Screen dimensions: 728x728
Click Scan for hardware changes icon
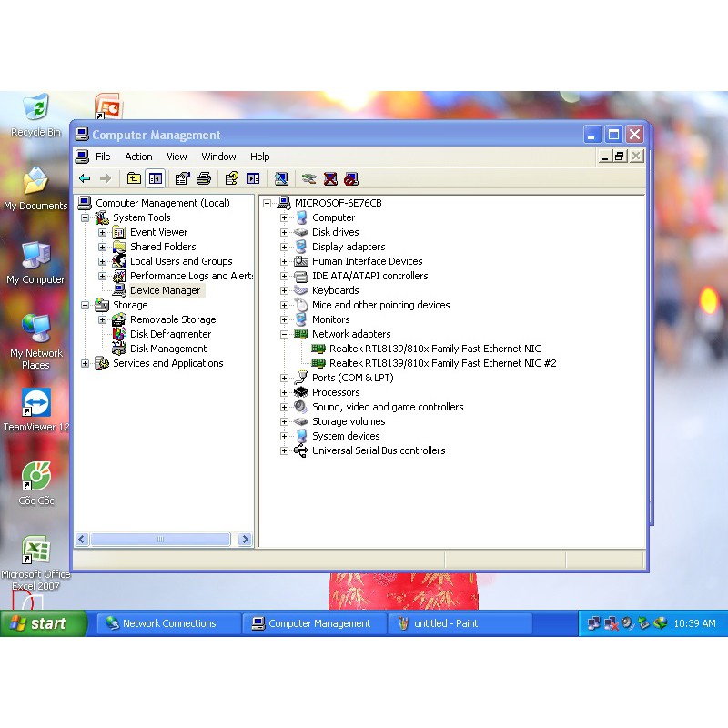pyautogui.click(x=281, y=178)
